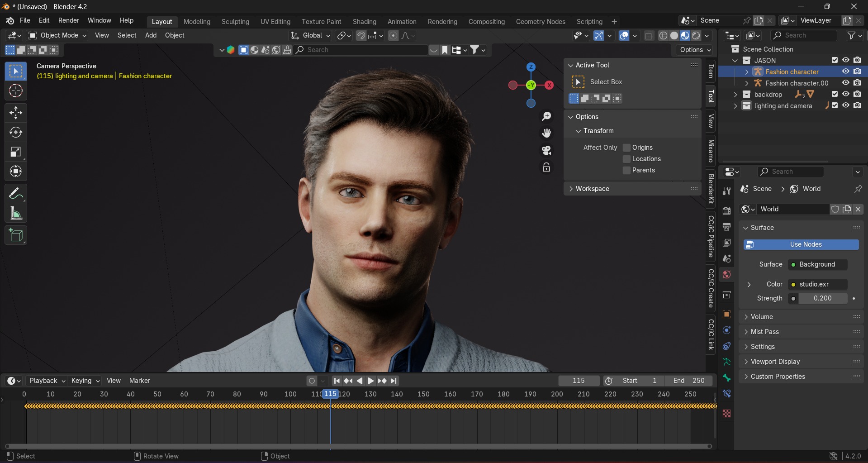The width and height of the screenshot is (868, 463).
Task: Toggle the lock camera to view icon
Action: (x=546, y=167)
